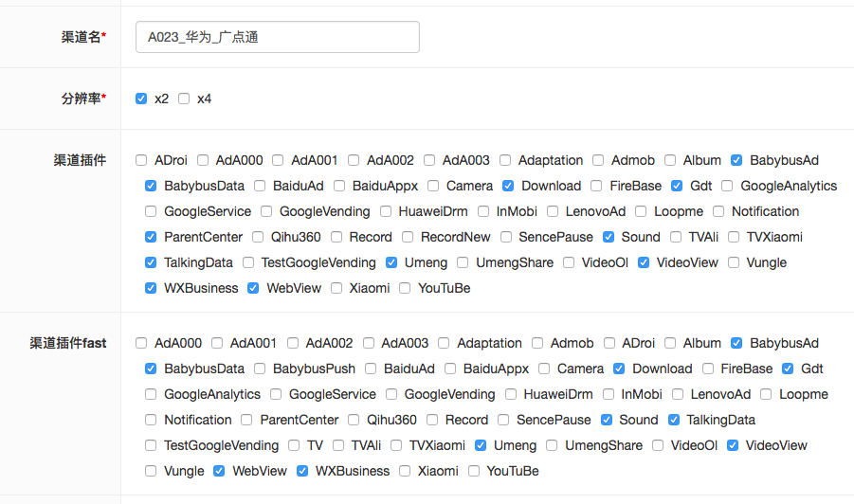Screen dimensions: 854x504
Task: Check SencePause in the non-fast 渠道插件 group
Action: (x=506, y=237)
